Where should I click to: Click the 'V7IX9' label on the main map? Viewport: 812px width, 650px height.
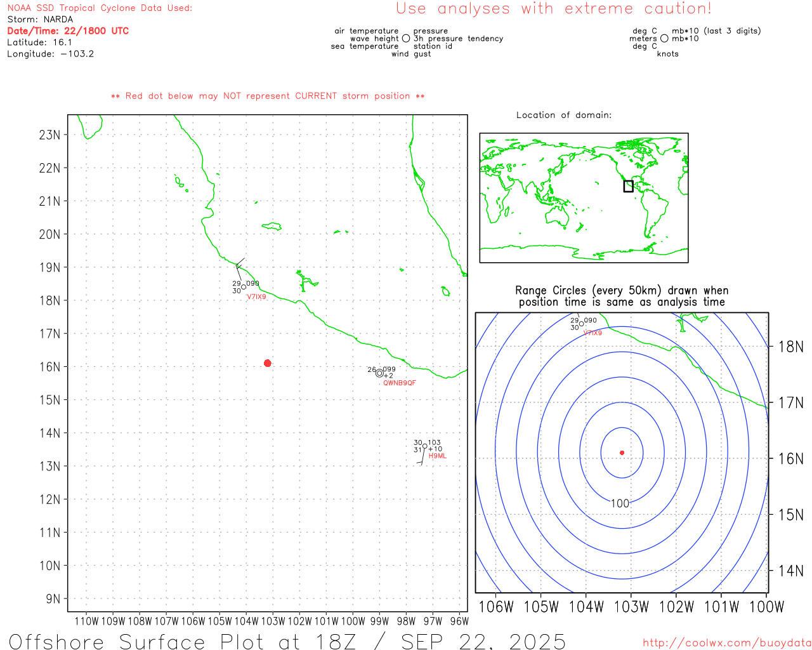(x=256, y=297)
